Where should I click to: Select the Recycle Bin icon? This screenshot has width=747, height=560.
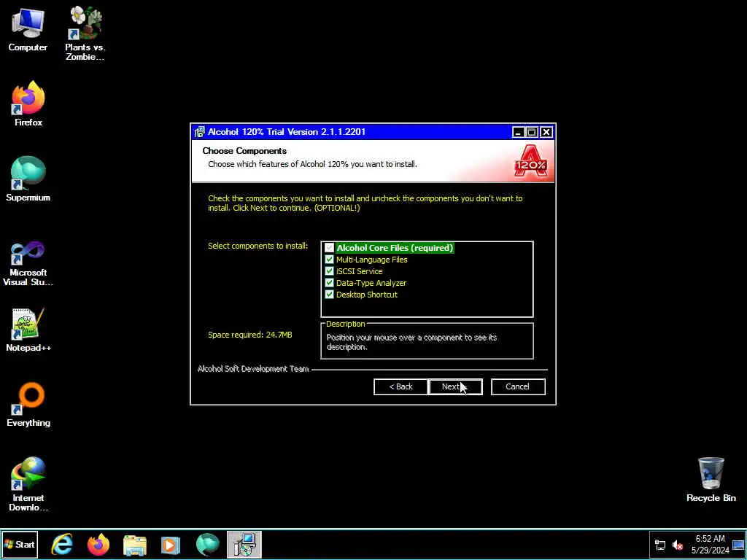pos(711,480)
